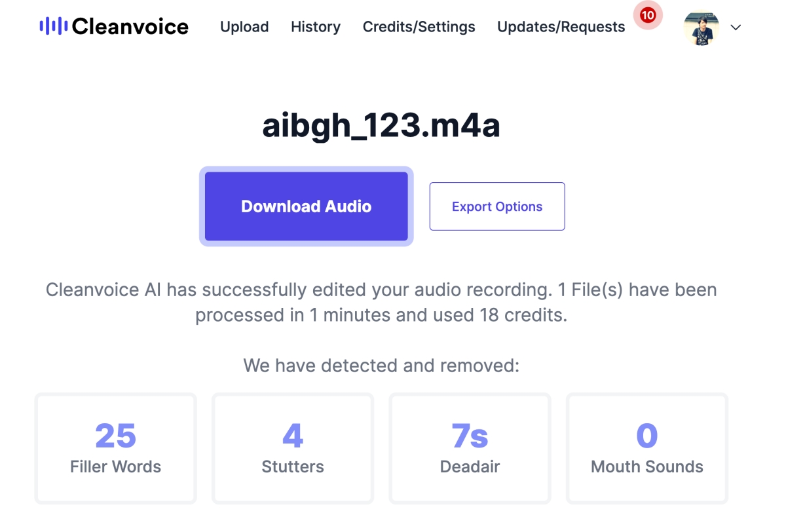786x532 pixels.
Task: Click the 7s Deadair card
Action: pyautogui.click(x=470, y=449)
